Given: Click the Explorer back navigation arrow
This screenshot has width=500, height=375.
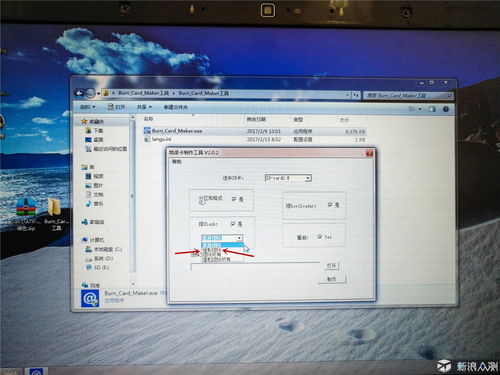Looking at the screenshot, I should pos(79,93).
